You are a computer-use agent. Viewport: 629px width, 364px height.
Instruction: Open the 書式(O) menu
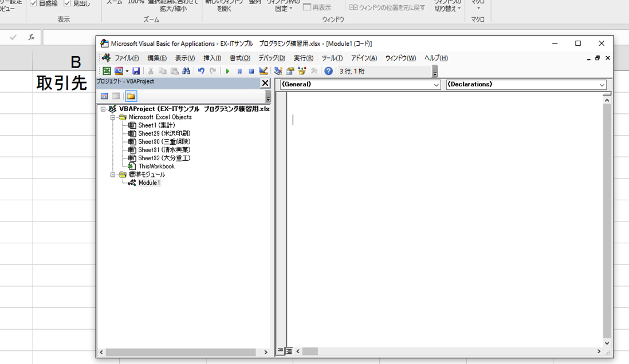[240, 58]
